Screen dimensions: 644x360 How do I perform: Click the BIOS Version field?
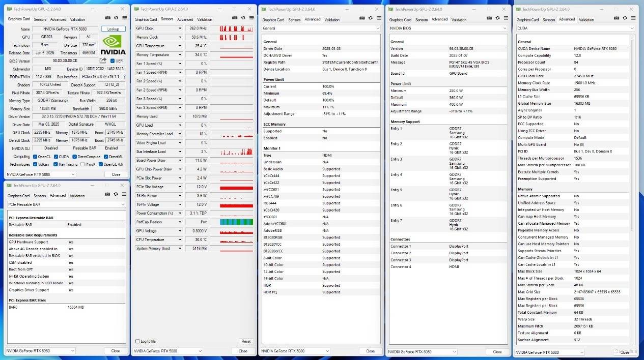click(65, 61)
